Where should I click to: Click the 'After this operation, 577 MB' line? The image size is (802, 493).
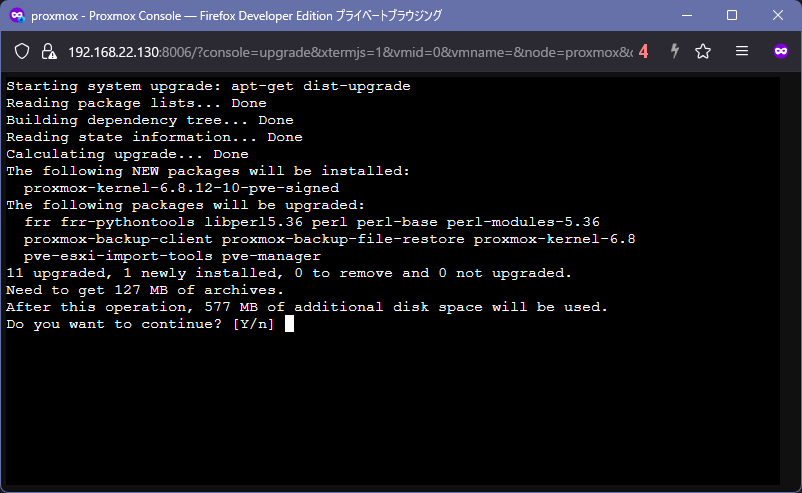(x=307, y=307)
